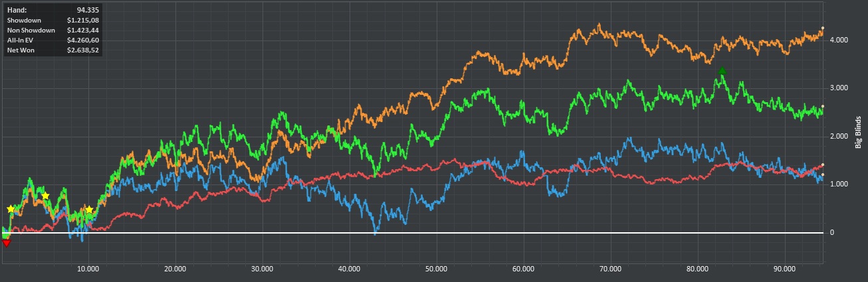Click the yellow star marker near hand 5.000
Image resolution: width=868 pixels, height=282 pixels.
pos(45,196)
